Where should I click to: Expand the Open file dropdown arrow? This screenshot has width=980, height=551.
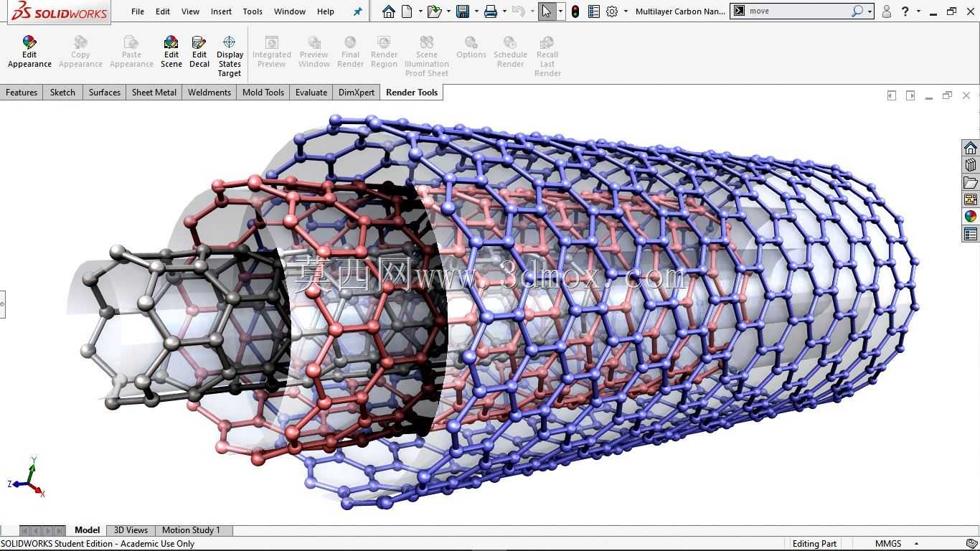(x=448, y=11)
